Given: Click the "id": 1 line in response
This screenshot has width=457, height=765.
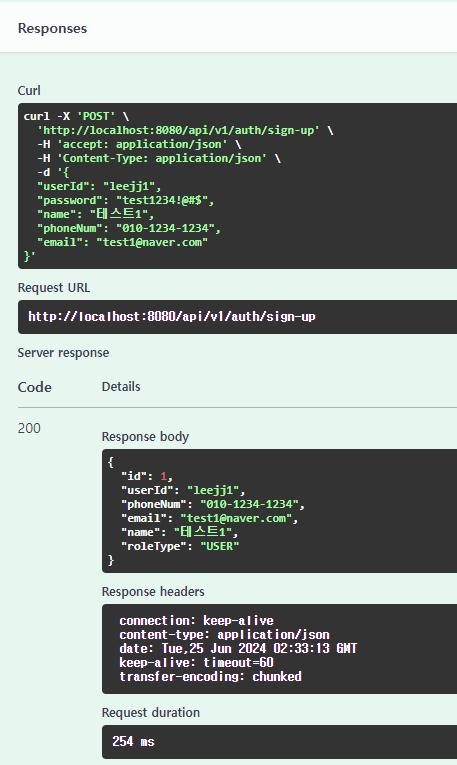Looking at the screenshot, I should (147, 476).
